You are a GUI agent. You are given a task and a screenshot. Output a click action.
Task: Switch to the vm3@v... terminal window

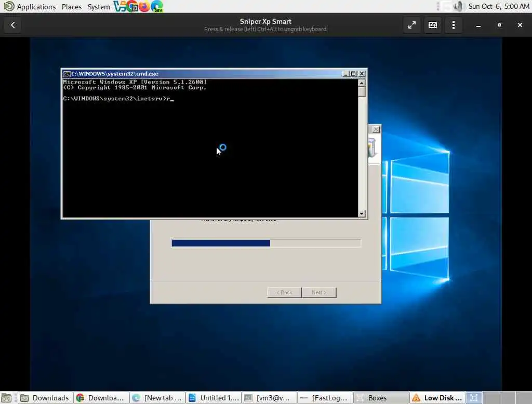tap(270, 398)
